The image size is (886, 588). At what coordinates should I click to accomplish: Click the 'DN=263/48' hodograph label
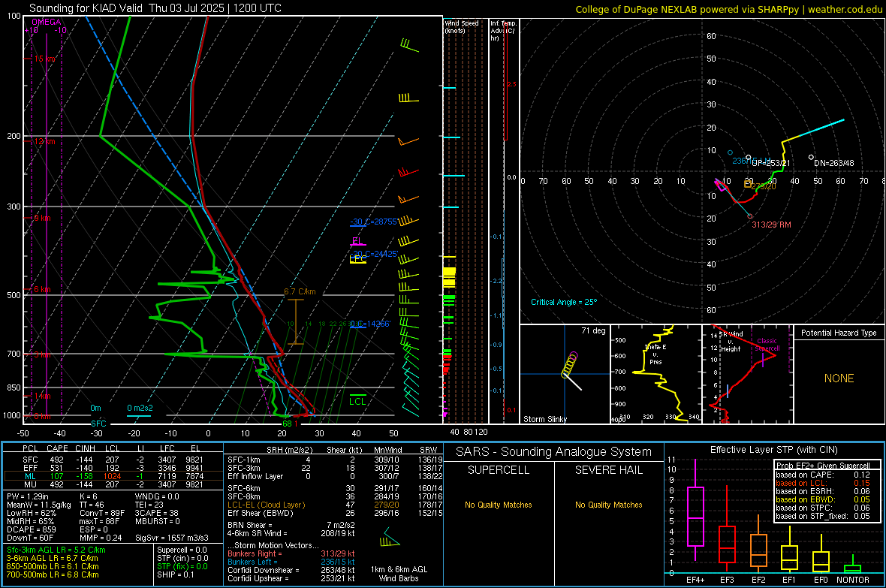834,163
